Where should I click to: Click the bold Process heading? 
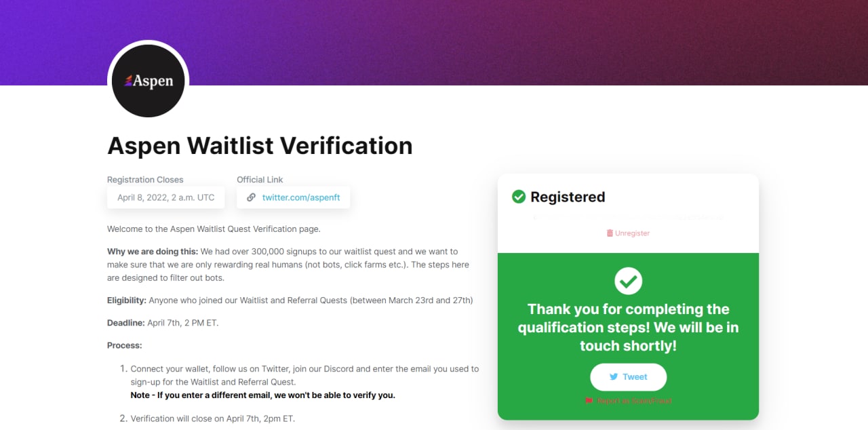point(125,345)
